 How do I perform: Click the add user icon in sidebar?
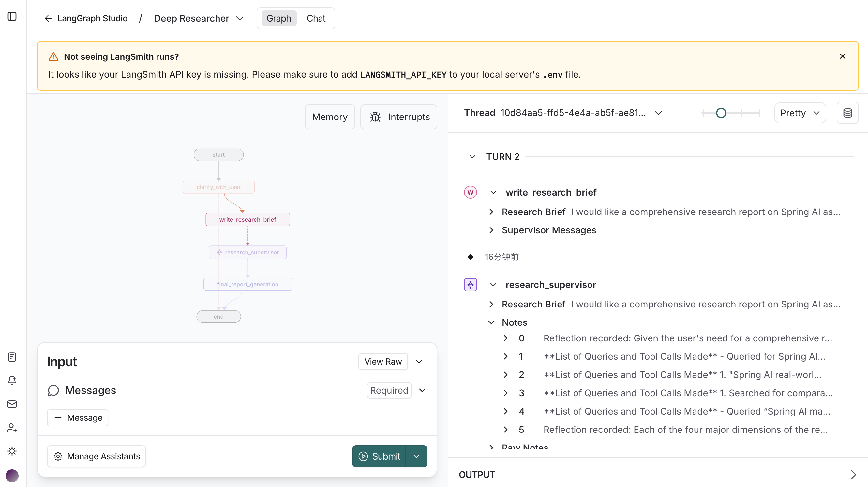coord(12,427)
